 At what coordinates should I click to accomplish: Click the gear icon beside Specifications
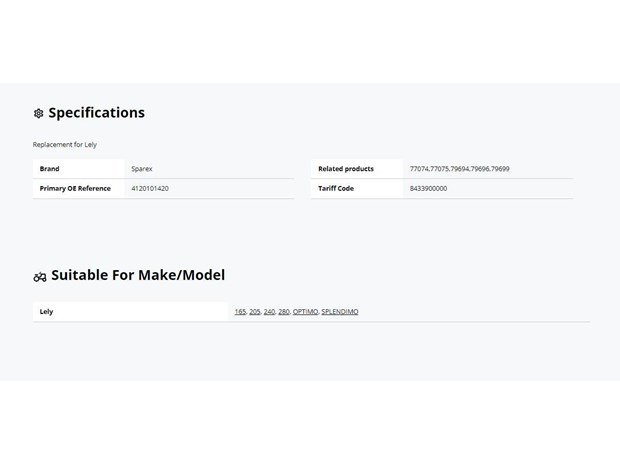[38, 113]
